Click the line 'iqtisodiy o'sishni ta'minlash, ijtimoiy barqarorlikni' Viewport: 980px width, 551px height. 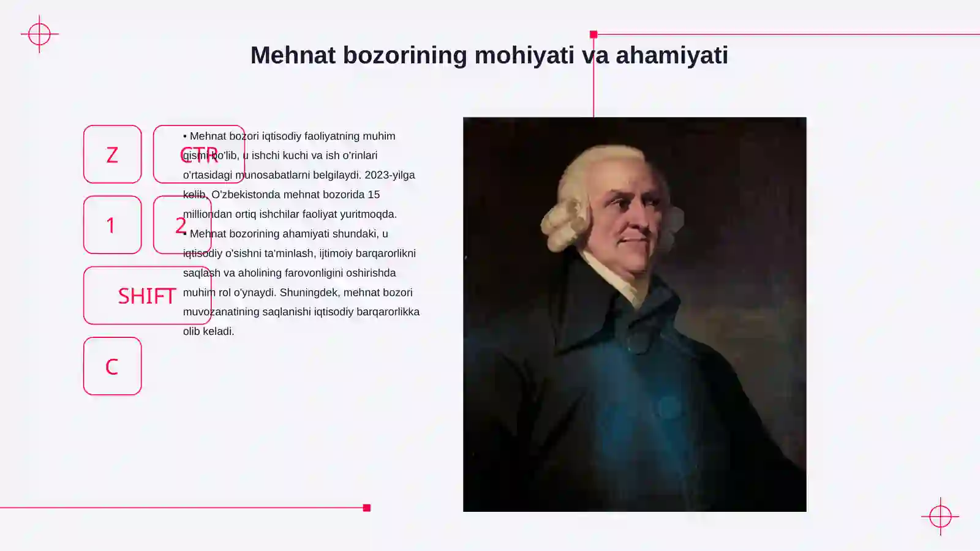[299, 253]
